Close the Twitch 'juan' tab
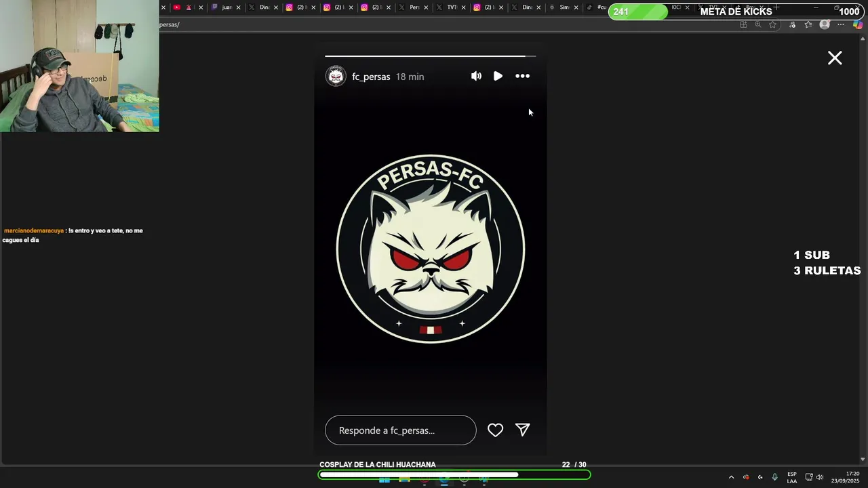The height and width of the screenshot is (488, 868). point(238,7)
